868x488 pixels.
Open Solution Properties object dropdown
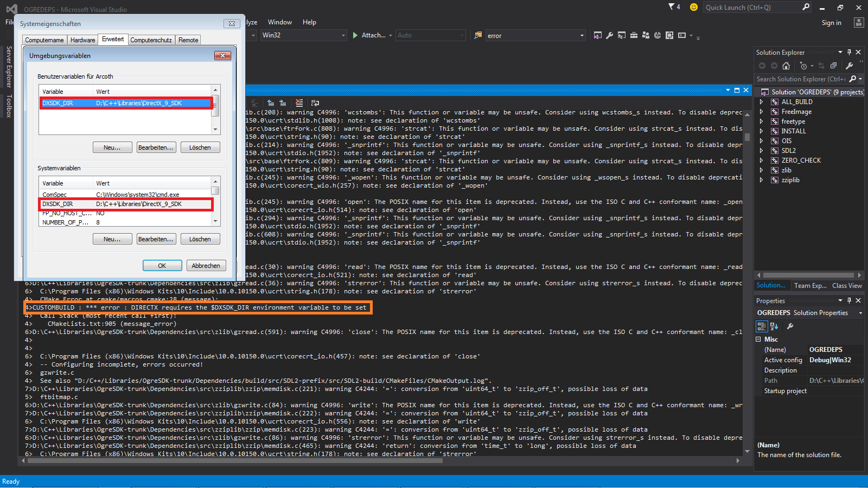[860, 313]
